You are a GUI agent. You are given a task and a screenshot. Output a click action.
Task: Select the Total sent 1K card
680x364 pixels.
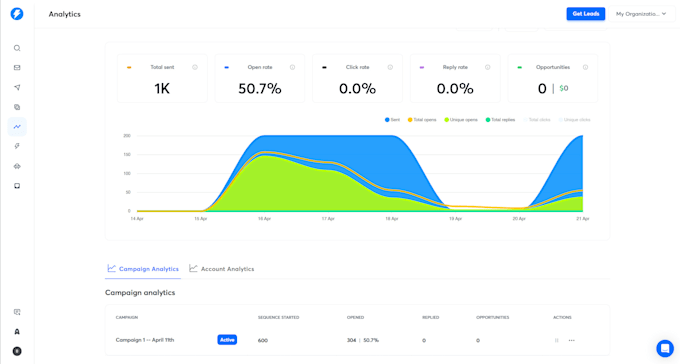click(162, 79)
